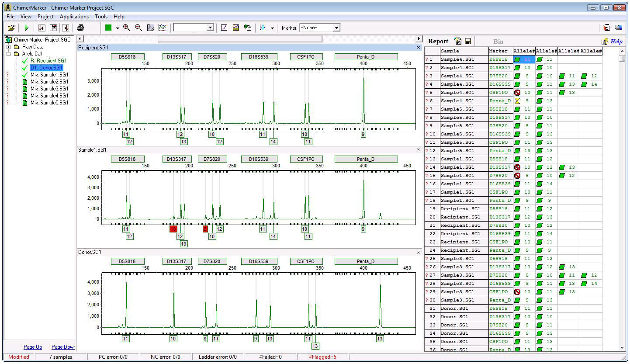This screenshot has width=630, height=364.
Task: Toggle the top pane layout view button
Action: 52,28
